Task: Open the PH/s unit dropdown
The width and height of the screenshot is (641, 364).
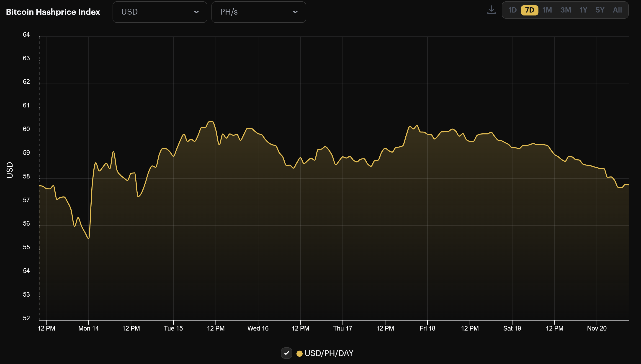Action: tap(258, 12)
